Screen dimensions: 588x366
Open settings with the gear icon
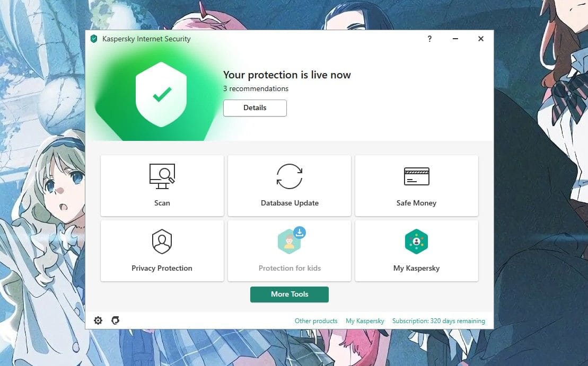[x=98, y=320]
